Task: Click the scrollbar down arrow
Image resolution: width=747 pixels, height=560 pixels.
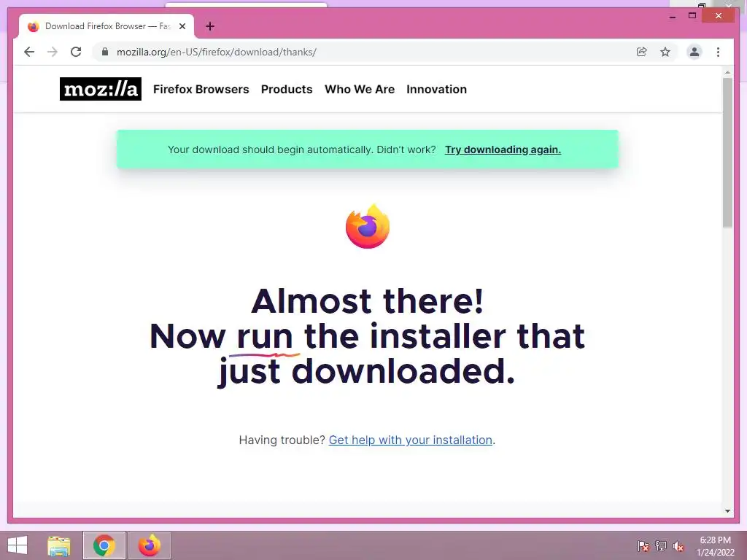Action: 727,511
